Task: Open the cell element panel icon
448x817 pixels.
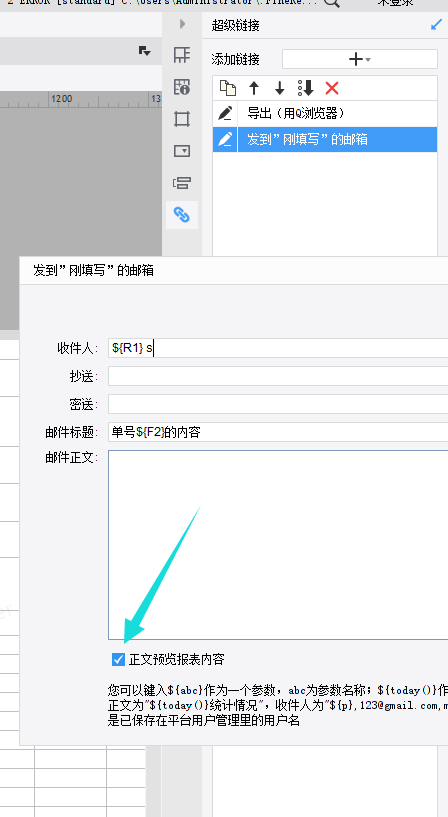Action: [182, 55]
